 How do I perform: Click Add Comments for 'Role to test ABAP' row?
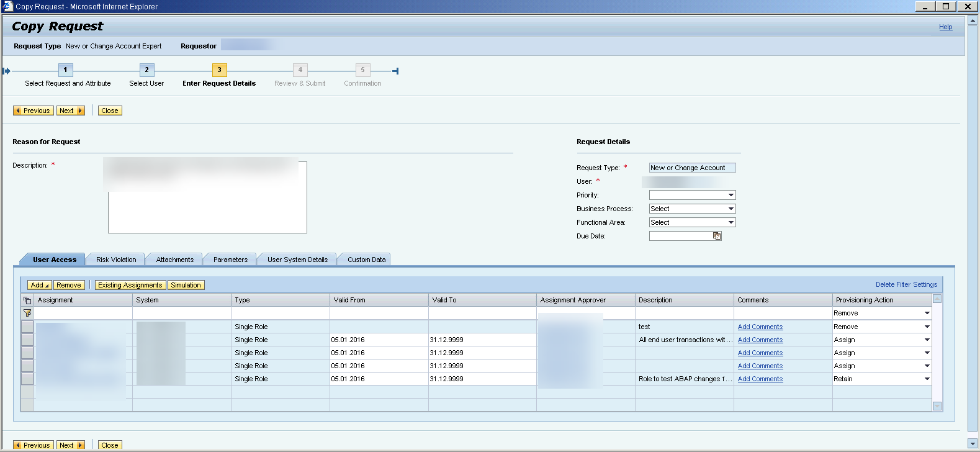click(x=760, y=379)
